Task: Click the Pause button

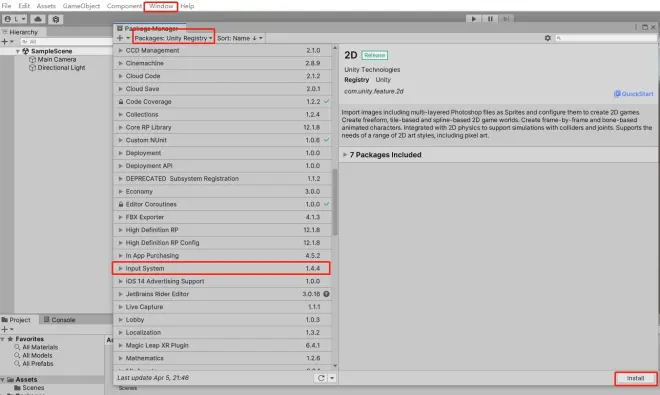Action: pyautogui.click(x=490, y=19)
